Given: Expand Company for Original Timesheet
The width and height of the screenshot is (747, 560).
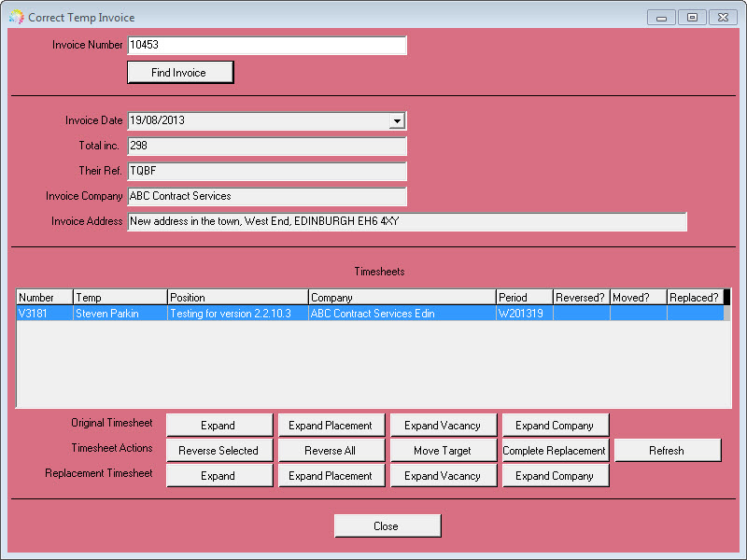Looking at the screenshot, I should click(x=556, y=426).
